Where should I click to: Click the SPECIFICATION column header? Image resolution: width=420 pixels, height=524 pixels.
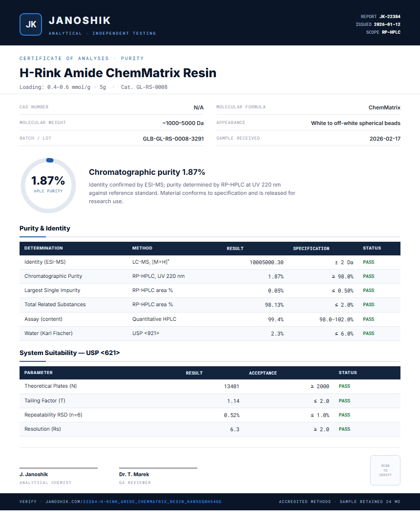(311, 248)
